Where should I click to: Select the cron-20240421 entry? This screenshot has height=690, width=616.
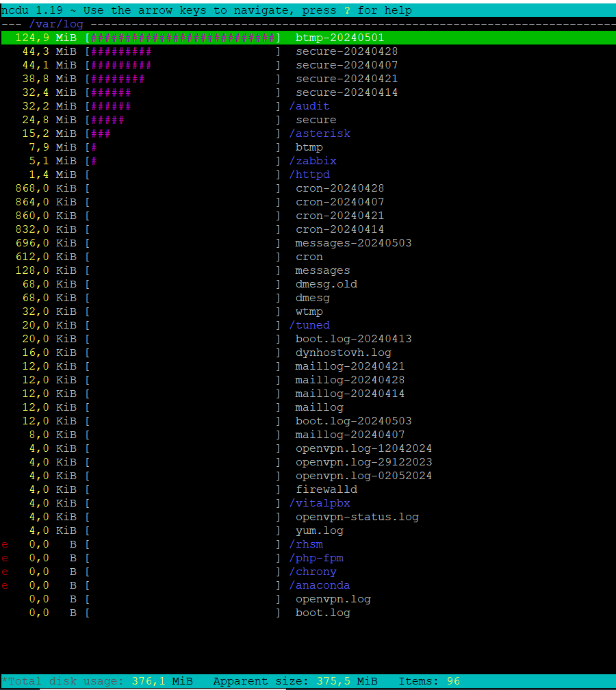coord(339,216)
